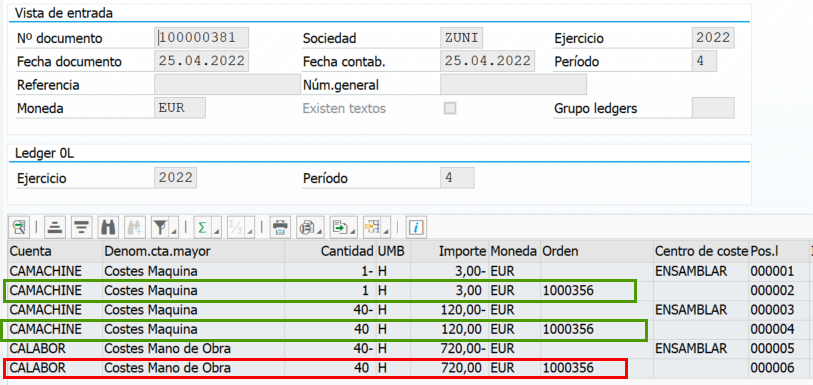
Task: Select the Moneda field EUR
Action: [x=180, y=108]
